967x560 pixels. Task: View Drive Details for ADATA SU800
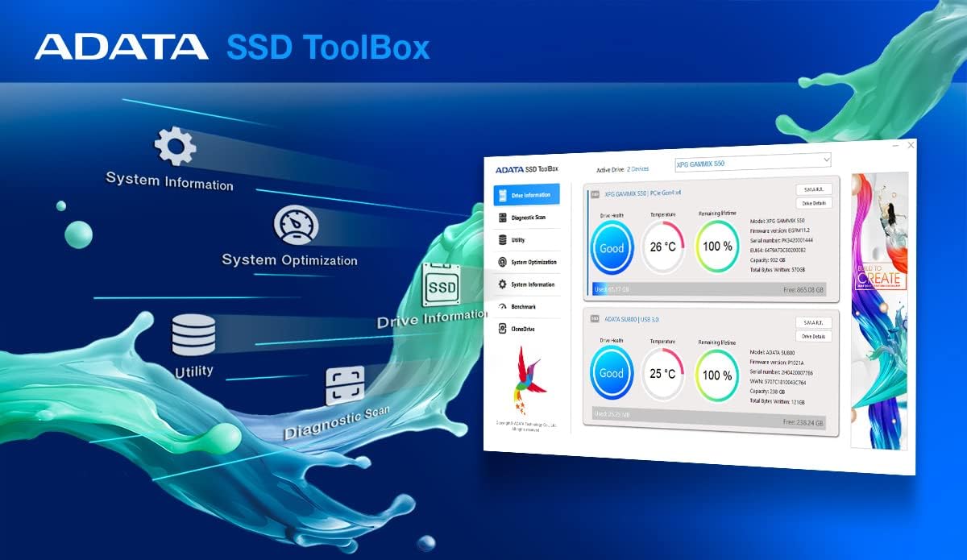click(x=816, y=336)
